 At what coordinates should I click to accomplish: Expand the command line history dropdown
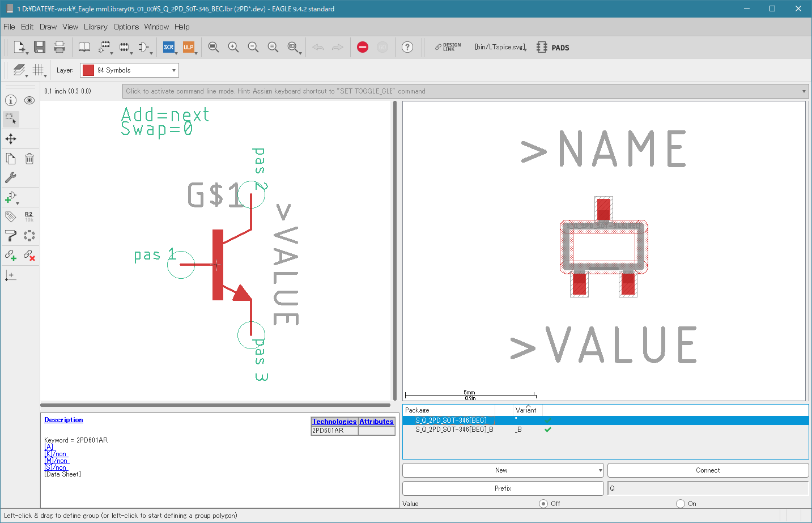pyautogui.click(x=804, y=91)
